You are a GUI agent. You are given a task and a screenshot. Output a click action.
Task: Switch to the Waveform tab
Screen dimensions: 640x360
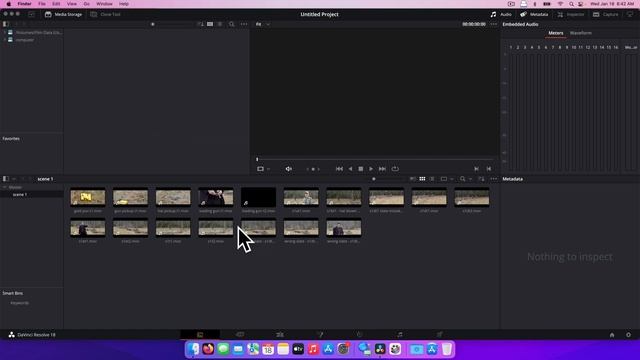point(580,33)
